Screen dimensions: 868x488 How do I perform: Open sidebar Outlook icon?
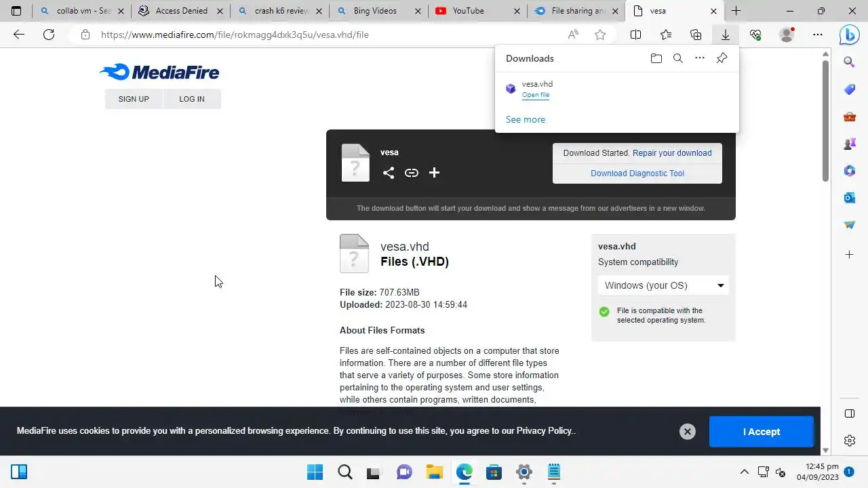pos(850,198)
